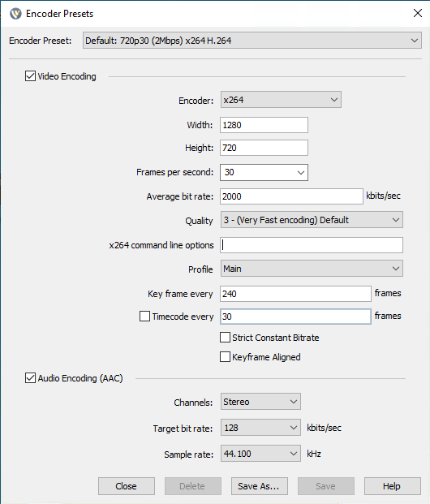The image size is (430, 504).
Task: Open the Frames per second dropdown
Action: pos(264,172)
